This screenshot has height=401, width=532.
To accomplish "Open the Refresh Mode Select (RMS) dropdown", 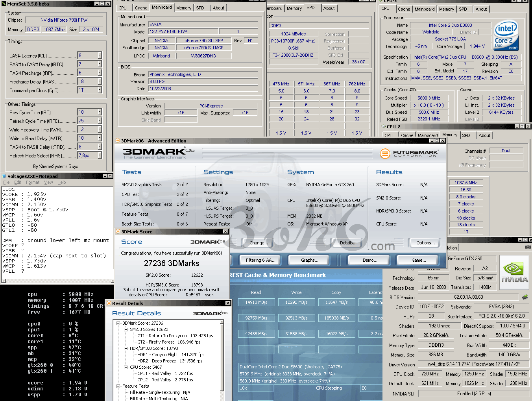I will coord(100,155).
